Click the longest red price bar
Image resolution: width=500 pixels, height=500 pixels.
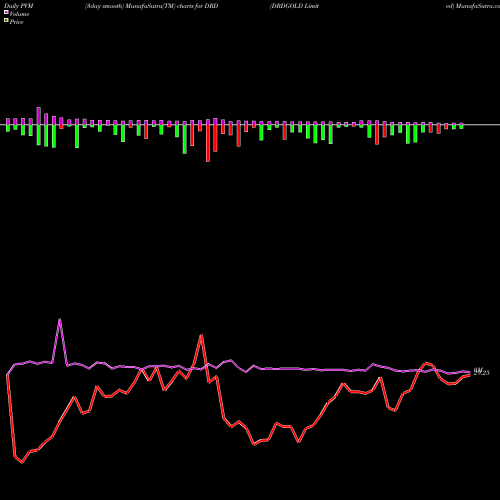click(208, 143)
